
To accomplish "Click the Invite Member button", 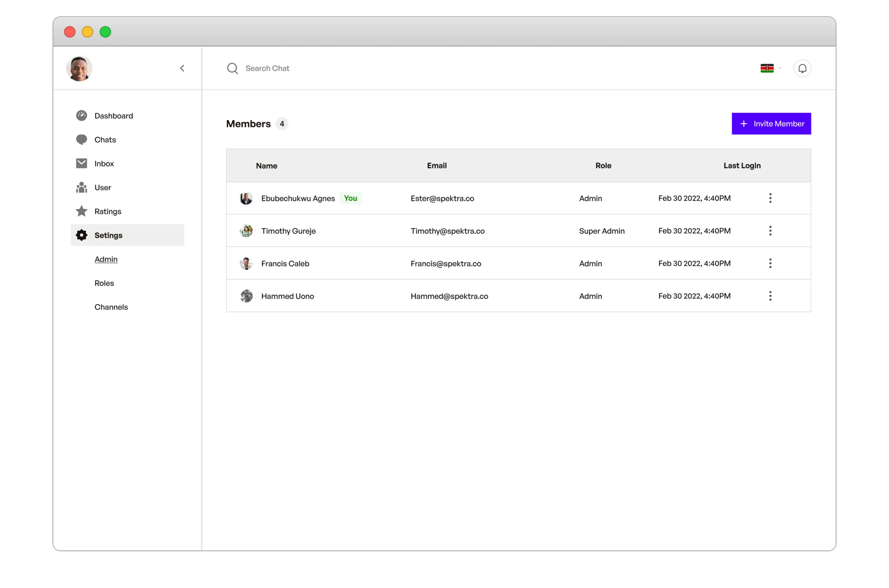I will [x=771, y=124].
